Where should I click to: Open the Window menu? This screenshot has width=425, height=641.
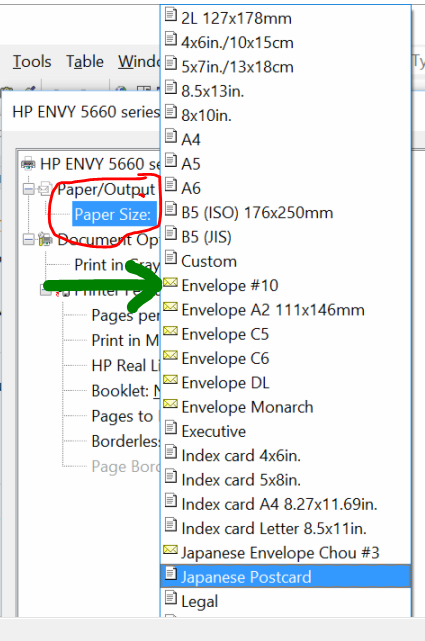point(139,62)
